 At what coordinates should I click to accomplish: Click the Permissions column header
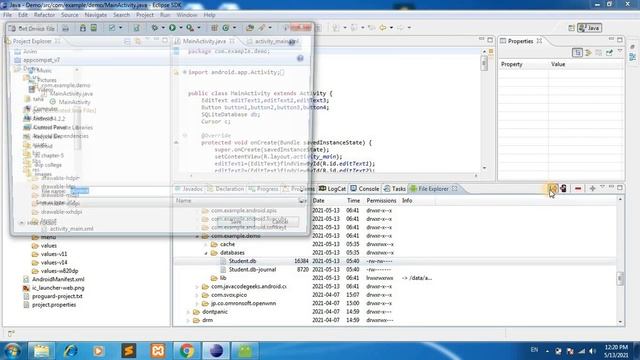tap(381, 200)
